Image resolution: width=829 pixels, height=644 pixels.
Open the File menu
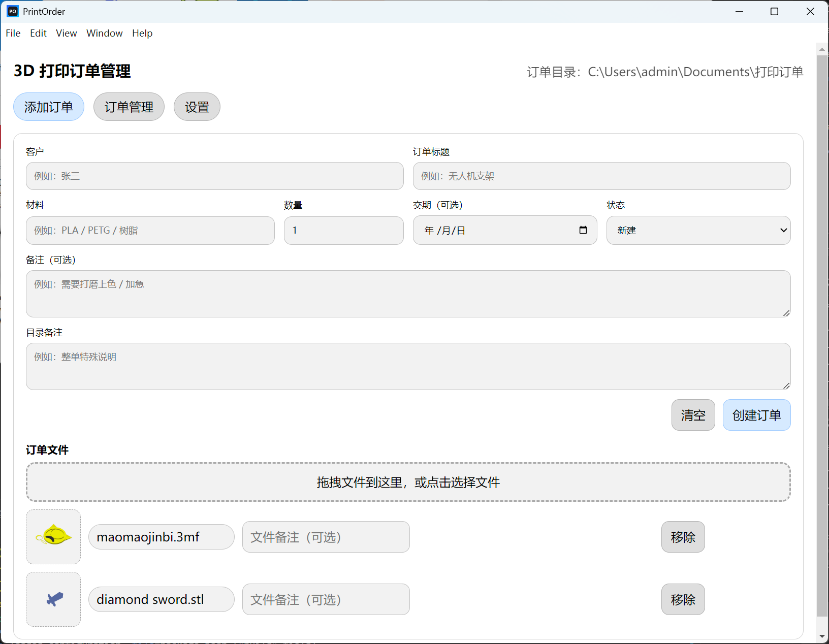click(x=13, y=33)
